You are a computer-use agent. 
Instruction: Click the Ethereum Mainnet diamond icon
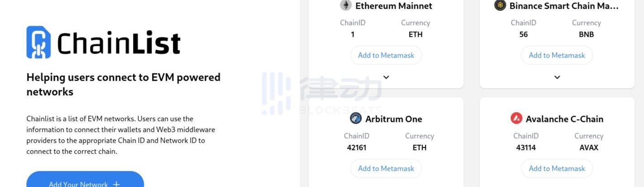[346, 5]
